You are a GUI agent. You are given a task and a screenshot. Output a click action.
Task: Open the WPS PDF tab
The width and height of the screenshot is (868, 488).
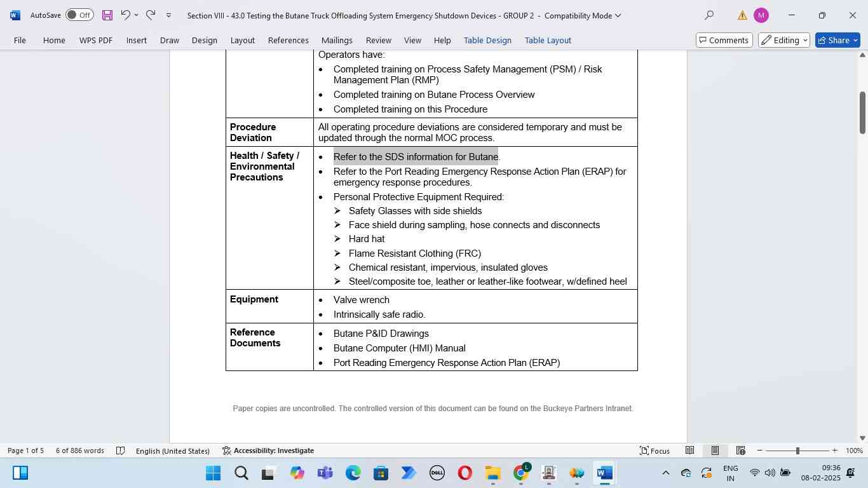pyautogui.click(x=96, y=40)
